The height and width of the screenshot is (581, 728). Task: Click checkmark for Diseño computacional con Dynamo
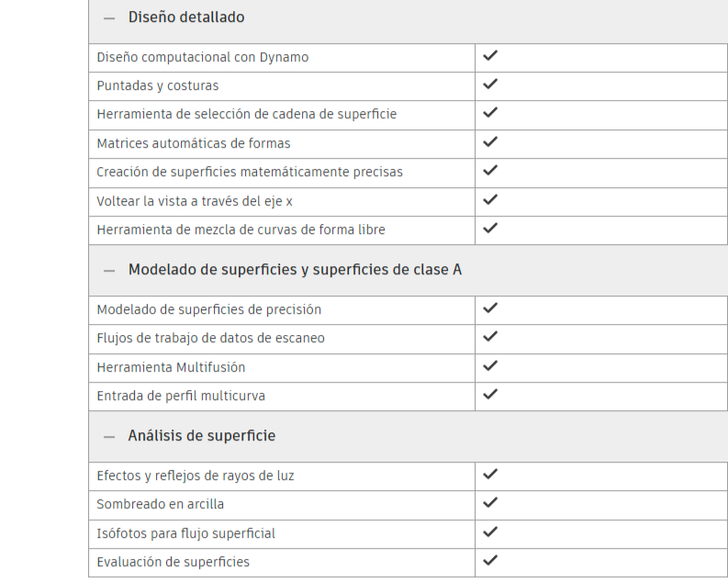click(490, 56)
